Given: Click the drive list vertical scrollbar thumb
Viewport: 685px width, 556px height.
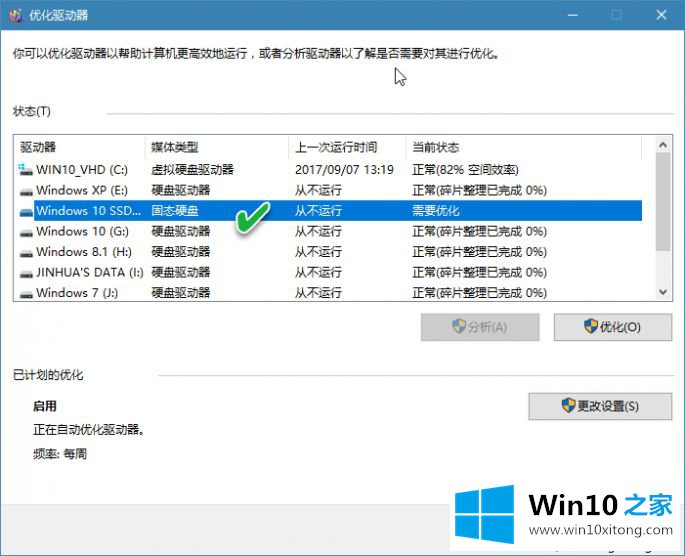Looking at the screenshot, I should [663, 202].
